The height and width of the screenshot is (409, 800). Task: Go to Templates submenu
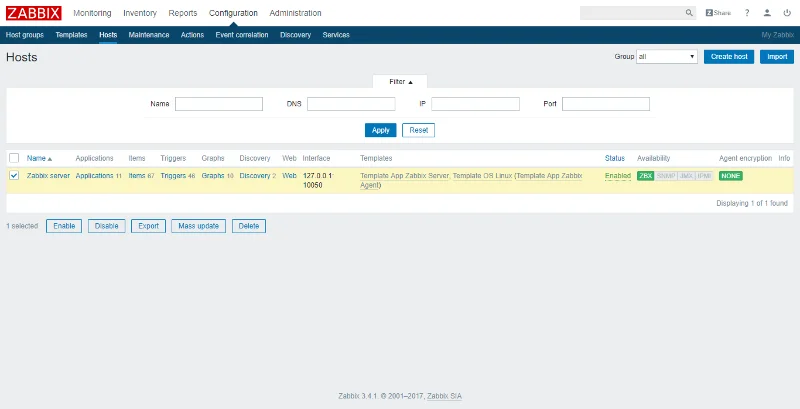71,35
